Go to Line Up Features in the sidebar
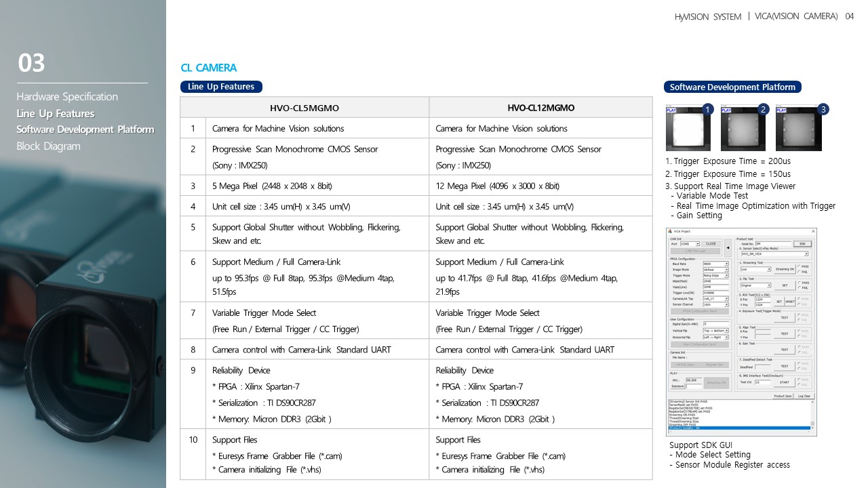The width and height of the screenshot is (868, 488). [x=56, y=113]
